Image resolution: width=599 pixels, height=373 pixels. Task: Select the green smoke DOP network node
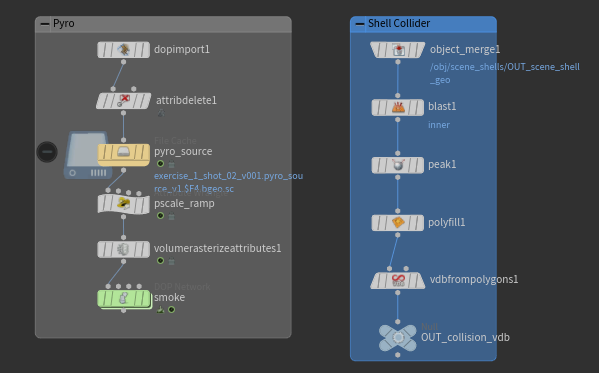(x=124, y=299)
